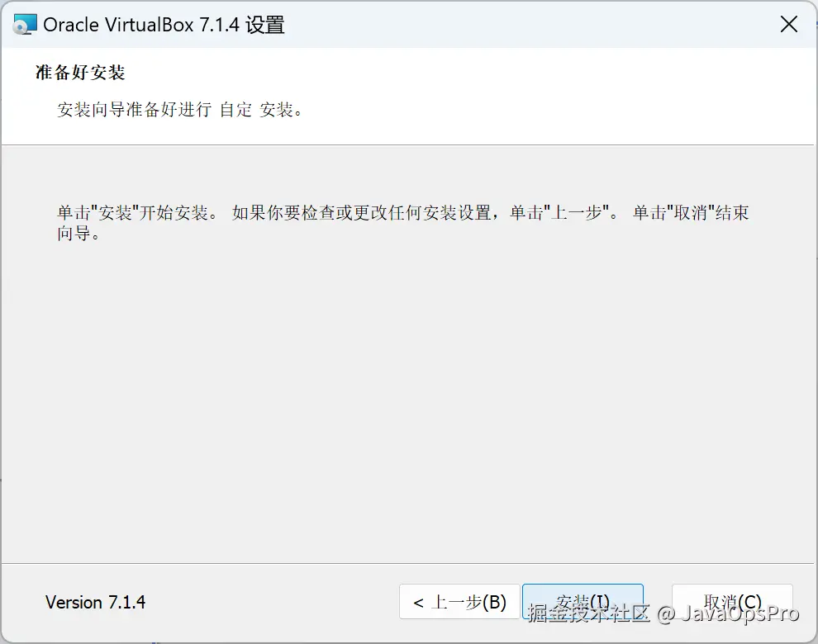Click the "<" arrow on the back button
818x644 pixels.
click(418, 603)
